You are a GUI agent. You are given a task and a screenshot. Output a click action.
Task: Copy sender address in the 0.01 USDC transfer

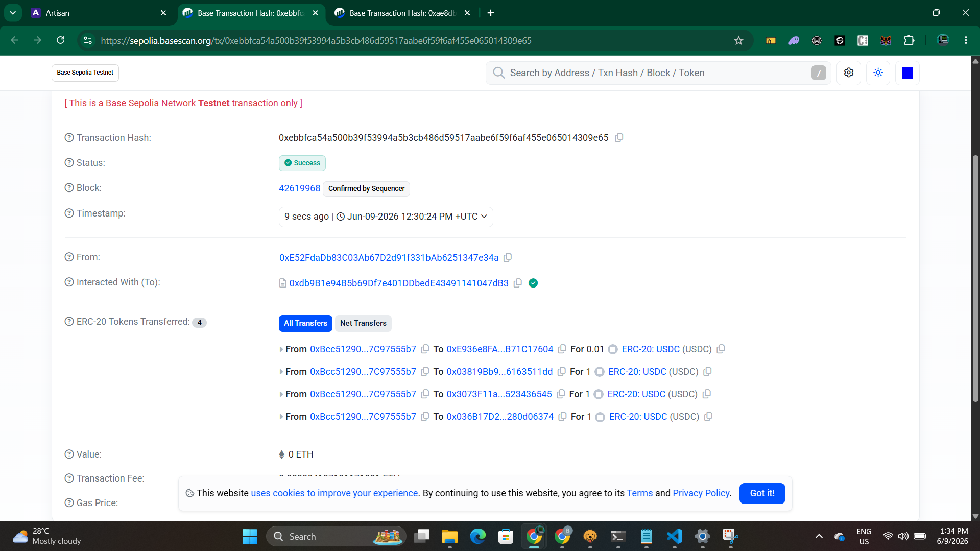pos(425,349)
